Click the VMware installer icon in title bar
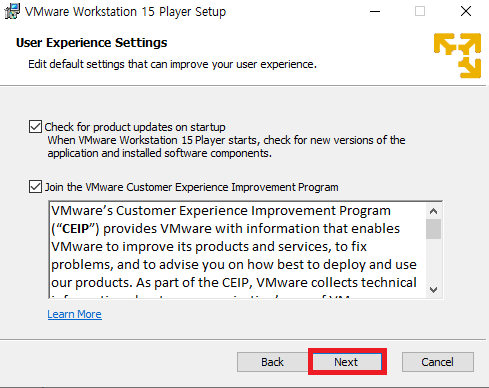The height and width of the screenshot is (388, 489). (x=12, y=11)
